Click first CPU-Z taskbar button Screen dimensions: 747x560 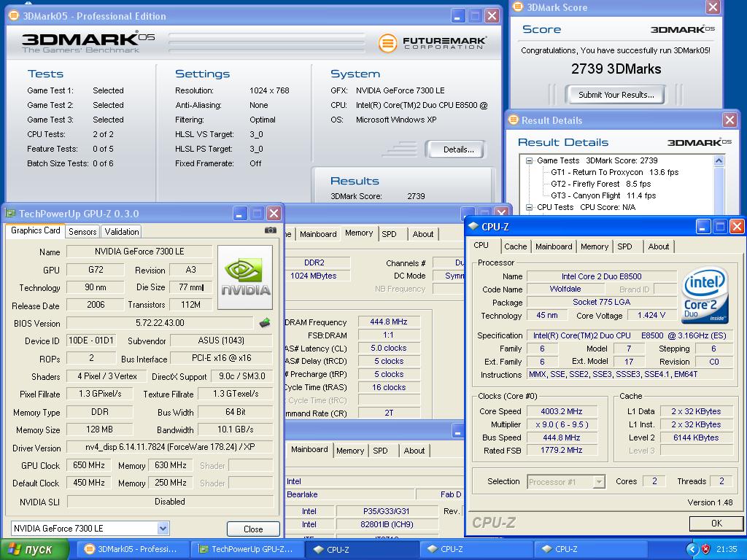click(x=361, y=549)
